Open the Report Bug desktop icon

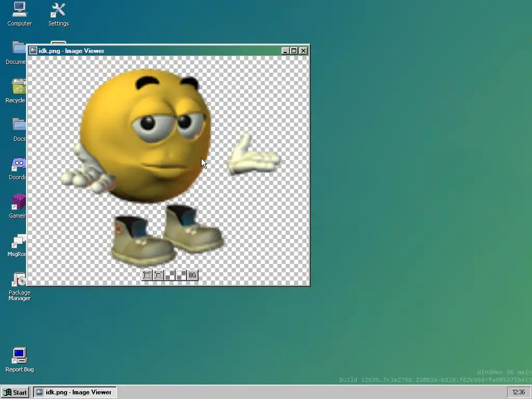pyautogui.click(x=19, y=360)
